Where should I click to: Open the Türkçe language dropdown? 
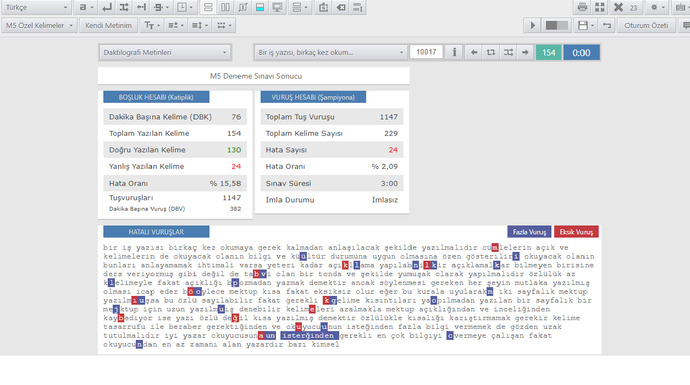click(36, 7)
